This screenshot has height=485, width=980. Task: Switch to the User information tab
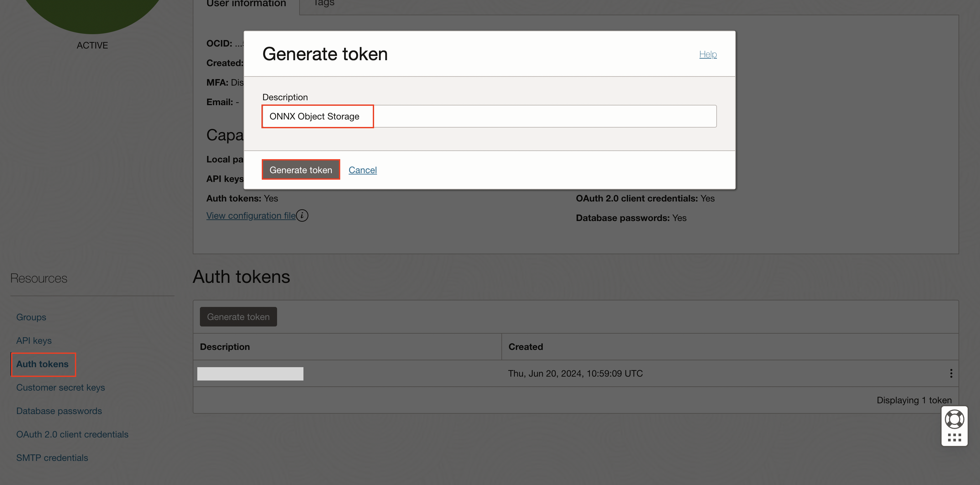pyautogui.click(x=246, y=4)
